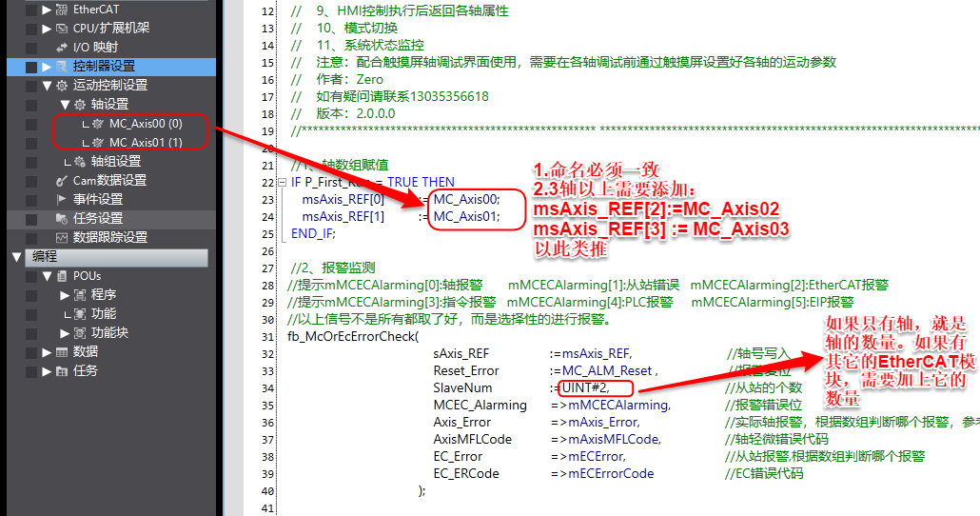Click the 数据跟踪设置 chart icon
980x516 pixels.
click(63, 238)
